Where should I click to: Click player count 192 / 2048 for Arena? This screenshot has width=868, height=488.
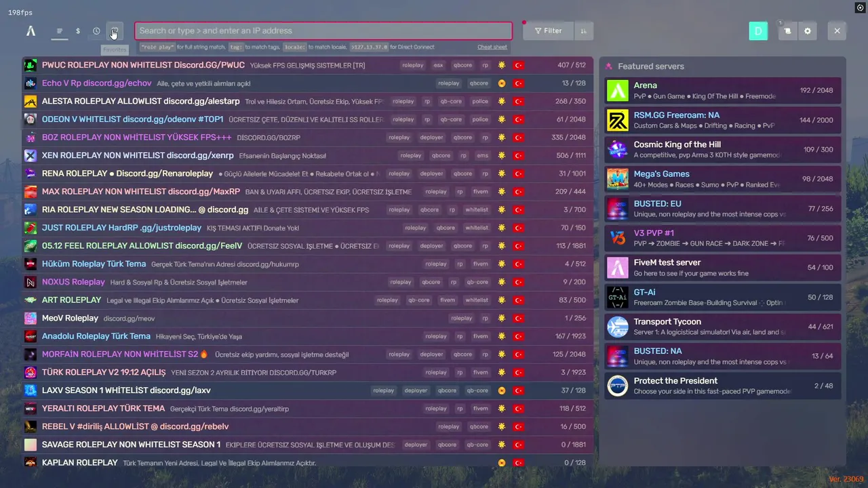[816, 90]
